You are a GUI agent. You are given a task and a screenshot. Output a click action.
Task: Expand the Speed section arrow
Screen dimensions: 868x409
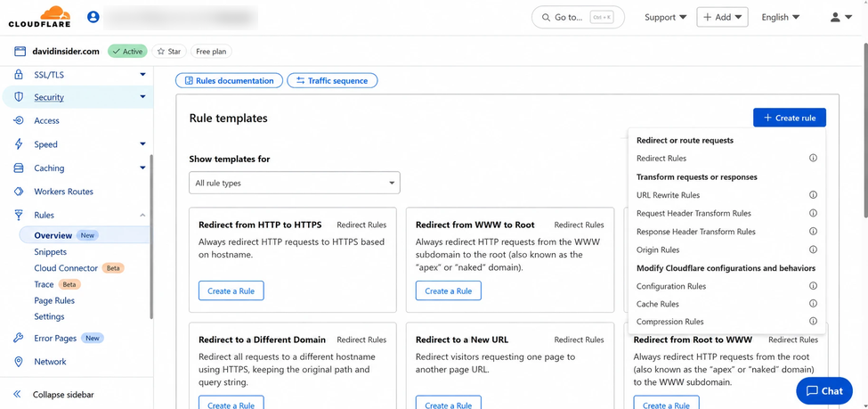142,144
